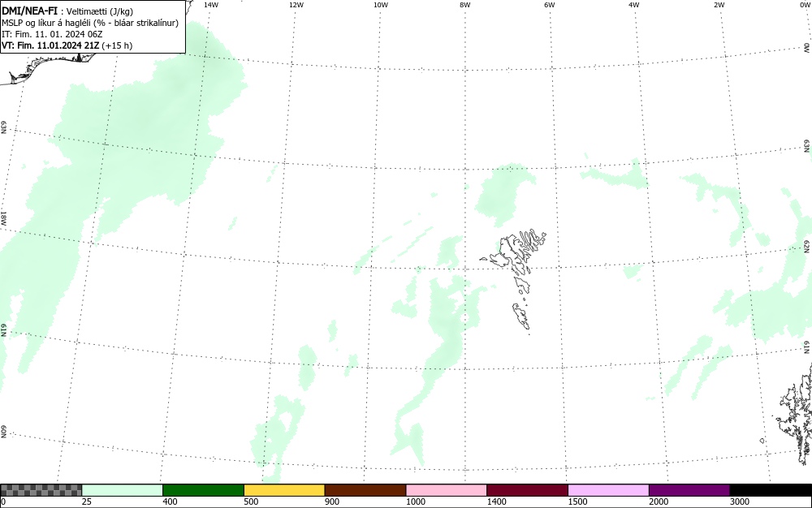The image size is (812, 508).
Task: Click the legend value 400
Action: point(170,502)
